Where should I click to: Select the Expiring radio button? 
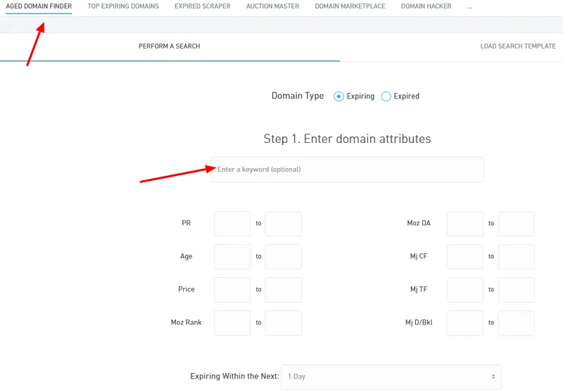pyautogui.click(x=339, y=96)
